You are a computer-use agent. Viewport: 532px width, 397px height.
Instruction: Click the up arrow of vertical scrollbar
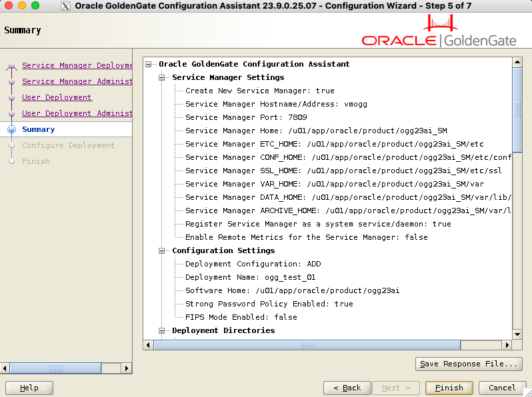[x=517, y=62]
